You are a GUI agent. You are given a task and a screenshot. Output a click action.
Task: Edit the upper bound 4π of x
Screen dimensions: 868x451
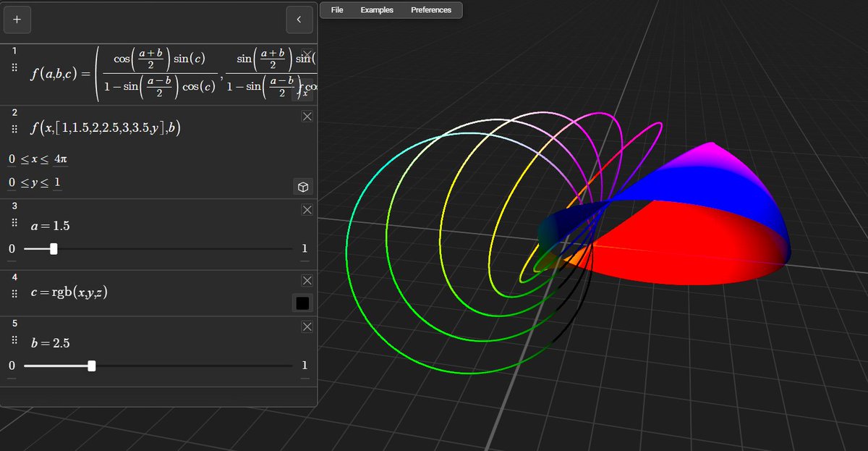(61, 159)
